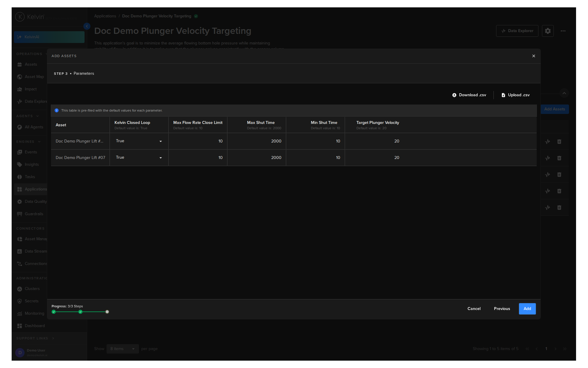Collapse the Agents sidebar section
Screen dimensions: 588x368
[38, 116]
